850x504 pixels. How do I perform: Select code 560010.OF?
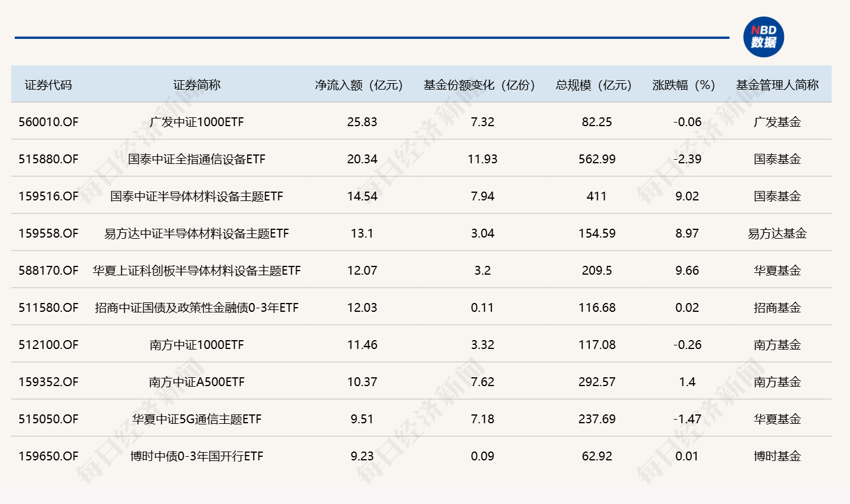(x=48, y=122)
